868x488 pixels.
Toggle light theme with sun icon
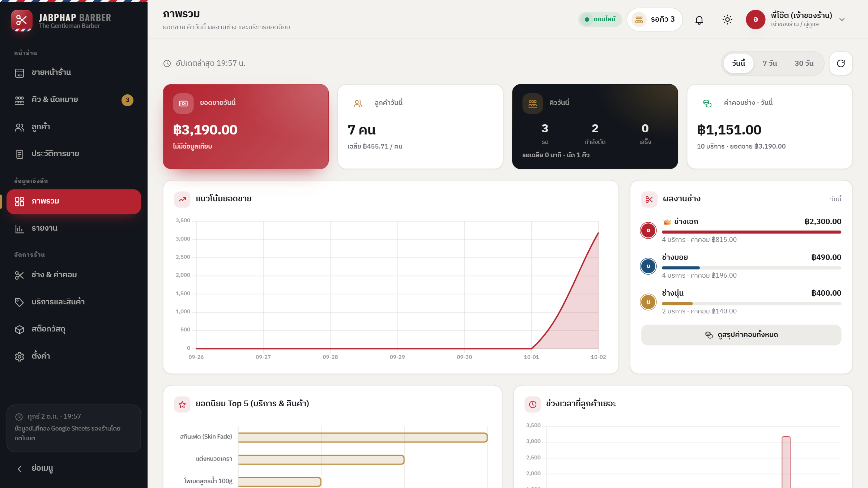tap(727, 20)
